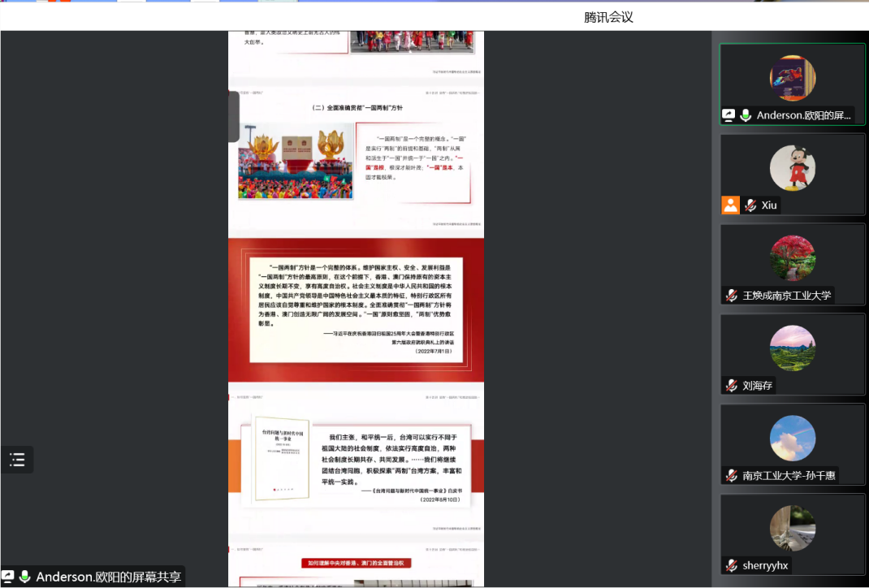Click the muted mic icon for sherryyhx
Image resolution: width=869 pixels, height=588 pixels.
tap(732, 565)
